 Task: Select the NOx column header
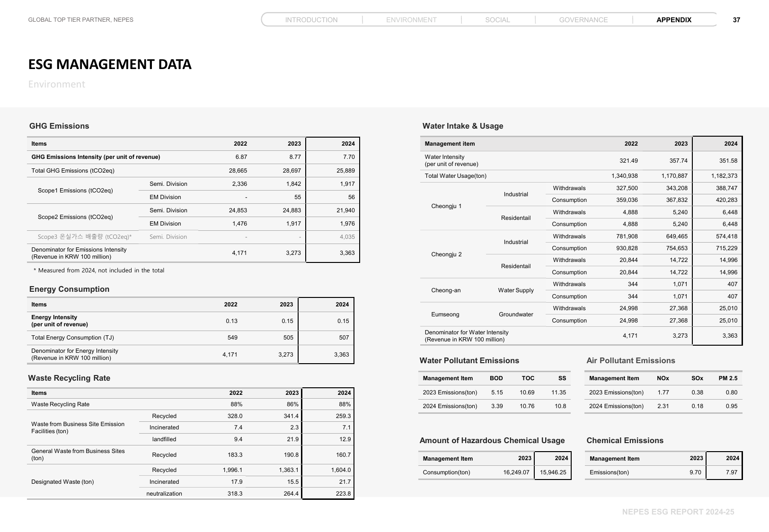point(663,378)
